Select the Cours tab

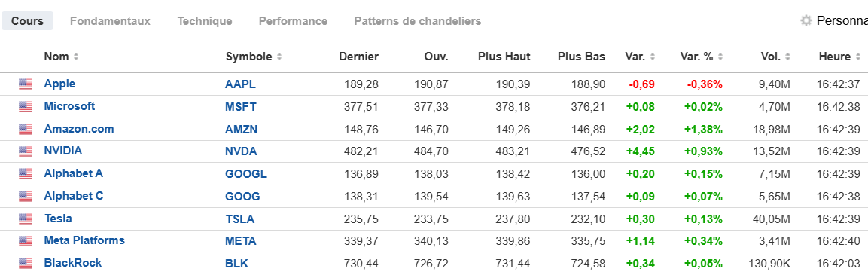coord(28,21)
